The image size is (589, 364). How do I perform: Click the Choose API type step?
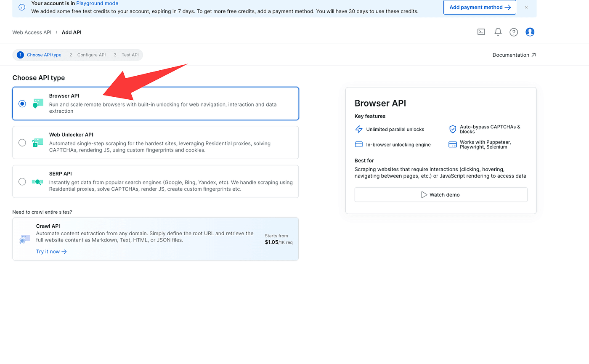click(40, 55)
